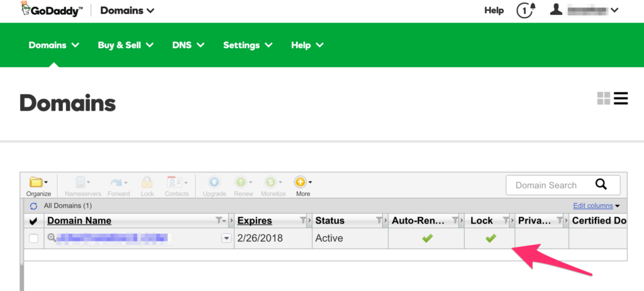Open the Organize folder tool
Screen dimensions: 644x291
pyautogui.click(x=38, y=186)
